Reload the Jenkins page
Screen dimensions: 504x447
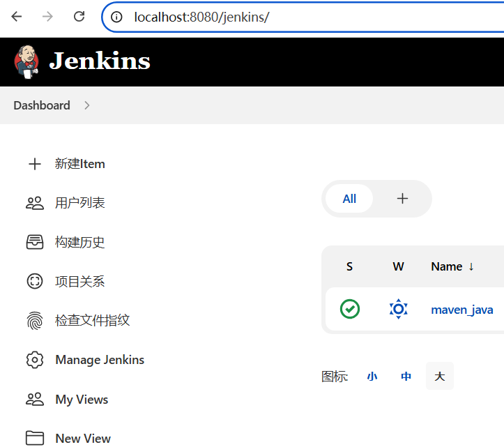pos(79,17)
